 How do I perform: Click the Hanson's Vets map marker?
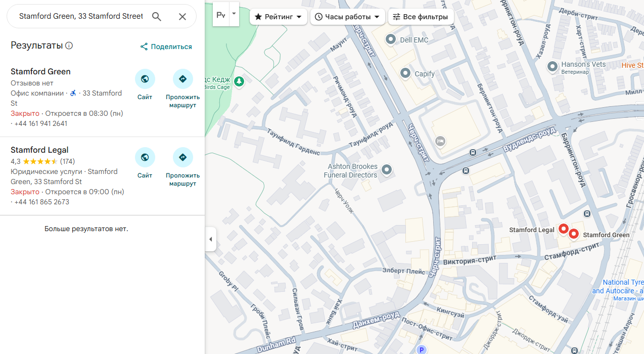(553, 66)
